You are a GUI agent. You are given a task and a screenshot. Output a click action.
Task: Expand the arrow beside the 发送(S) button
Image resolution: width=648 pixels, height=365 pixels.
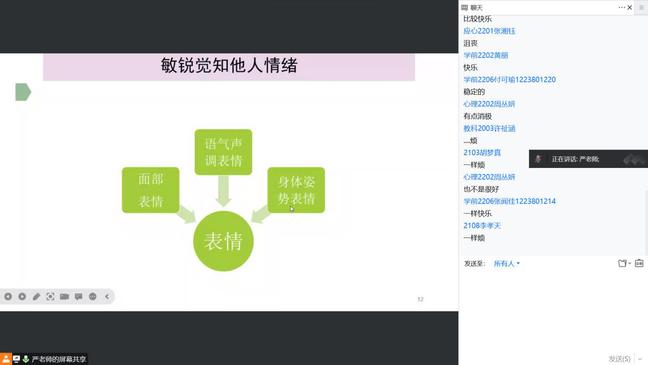coord(639,359)
